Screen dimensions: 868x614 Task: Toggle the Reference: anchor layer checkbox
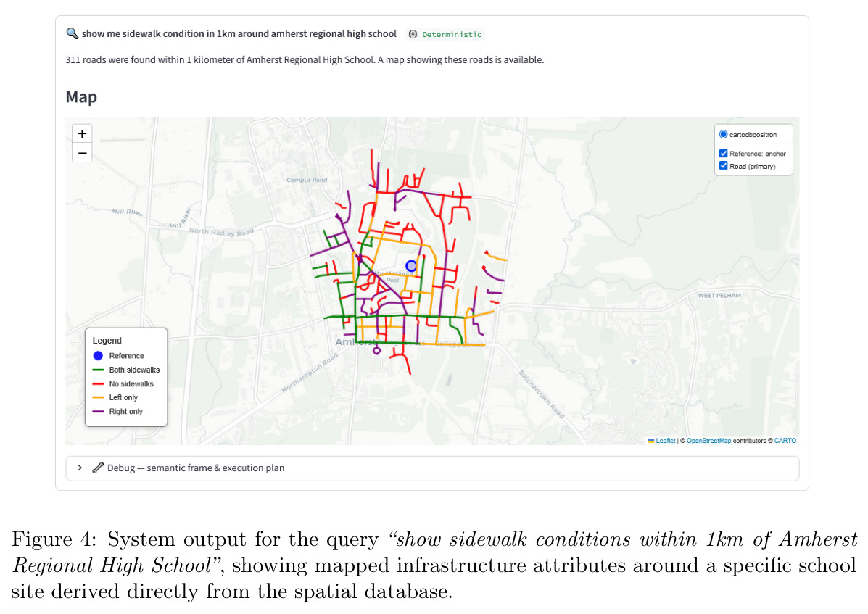tap(723, 153)
